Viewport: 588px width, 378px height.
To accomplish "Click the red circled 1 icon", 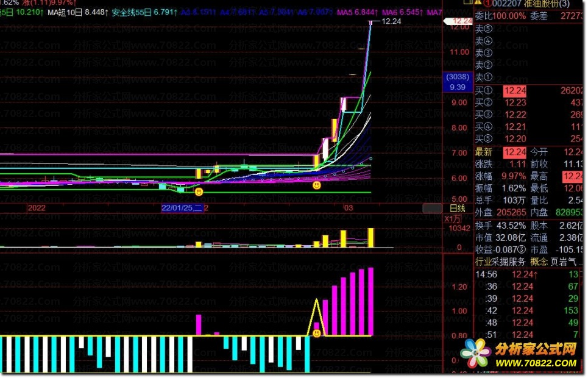I will [x=487, y=4].
